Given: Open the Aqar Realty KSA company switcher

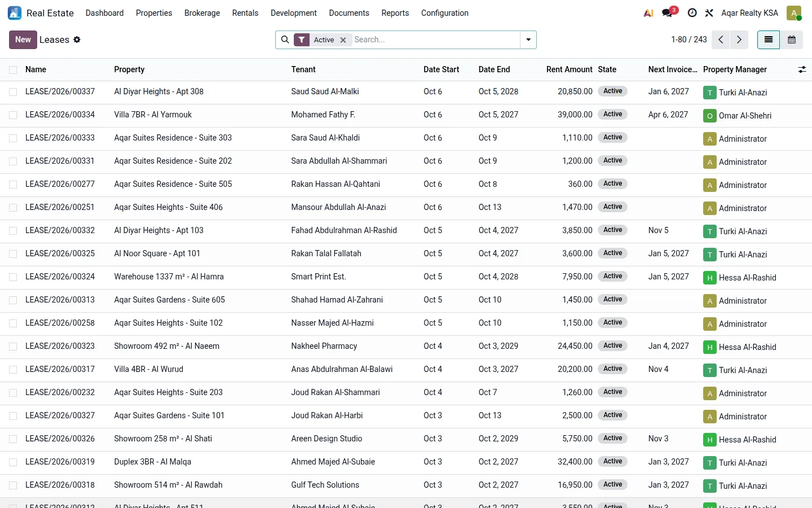Looking at the screenshot, I should point(750,13).
